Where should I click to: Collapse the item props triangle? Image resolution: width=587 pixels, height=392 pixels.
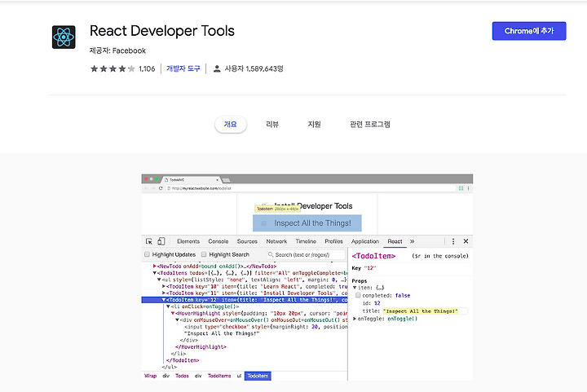click(355, 288)
